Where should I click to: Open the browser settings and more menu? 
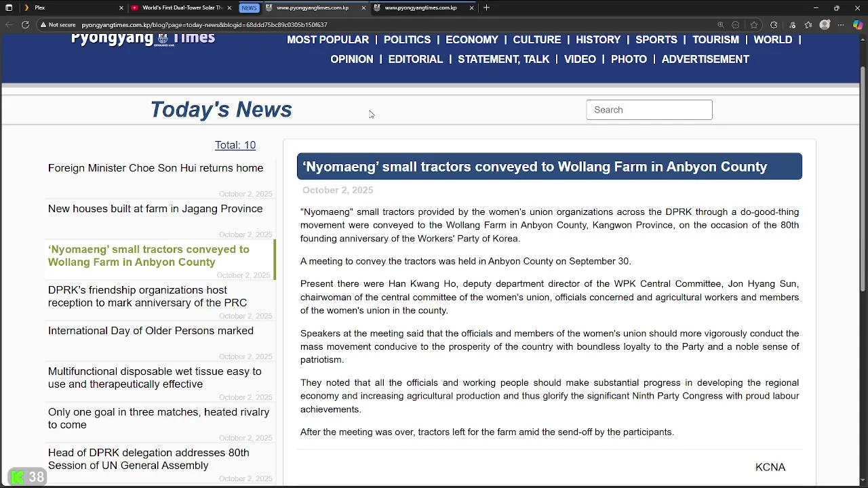coord(841,25)
